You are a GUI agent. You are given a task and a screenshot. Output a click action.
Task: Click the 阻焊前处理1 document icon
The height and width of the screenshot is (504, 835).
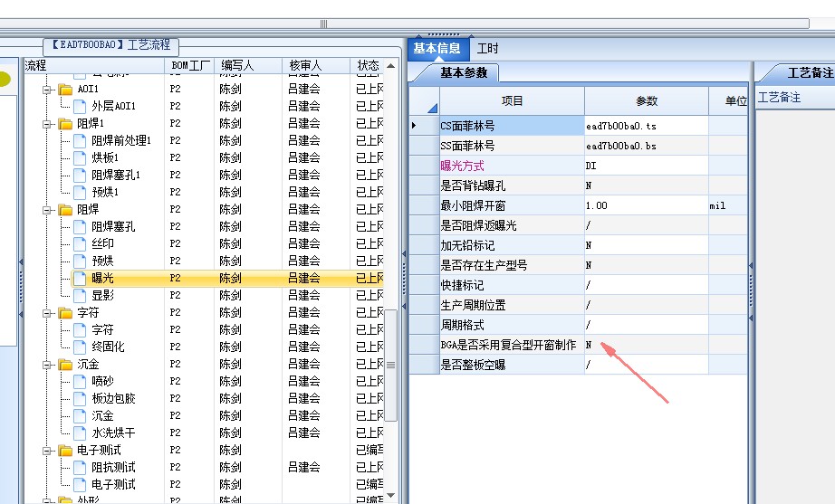click(80, 141)
